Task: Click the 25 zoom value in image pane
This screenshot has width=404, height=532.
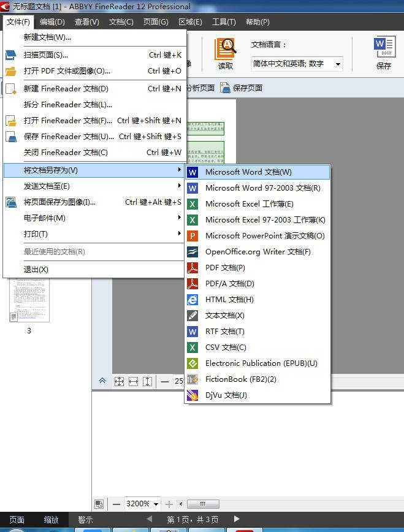Action: point(179,381)
